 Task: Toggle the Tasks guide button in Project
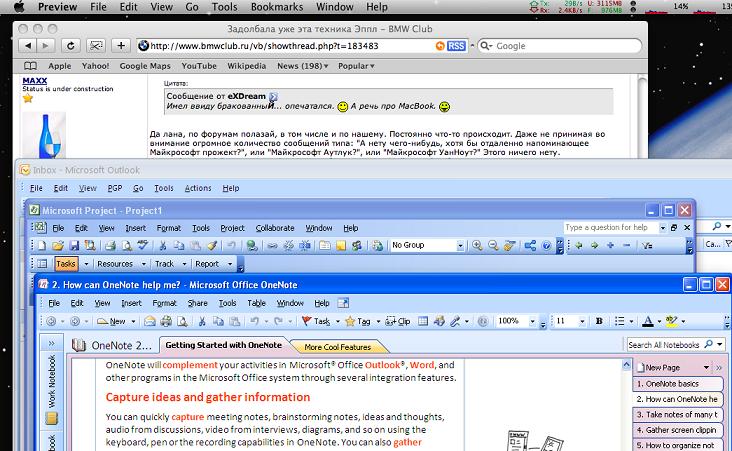[66, 264]
